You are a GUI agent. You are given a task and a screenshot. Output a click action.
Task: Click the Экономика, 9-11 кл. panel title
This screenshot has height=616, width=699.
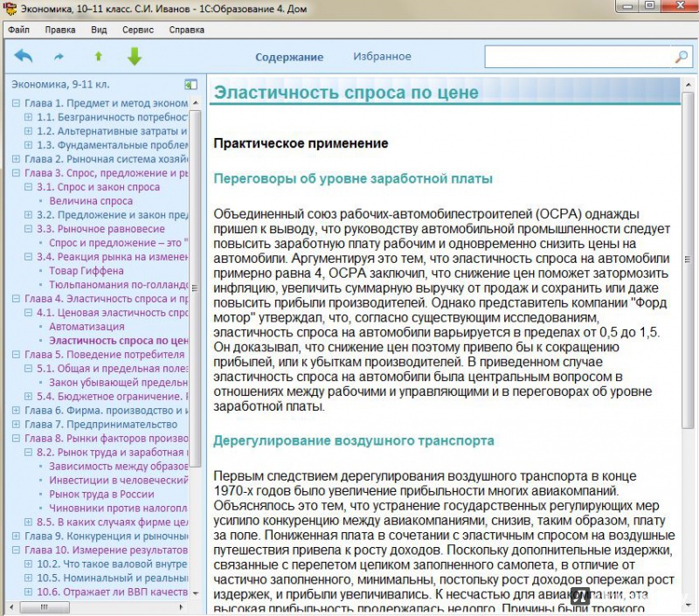(x=60, y=84)
